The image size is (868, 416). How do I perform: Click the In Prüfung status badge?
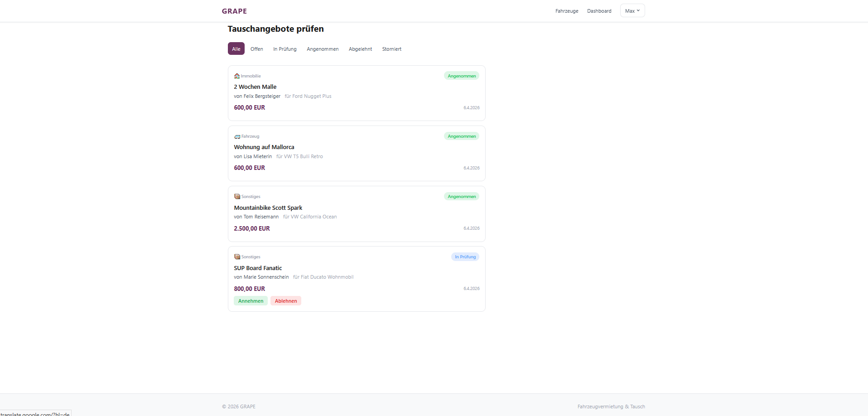pos(465,257)
